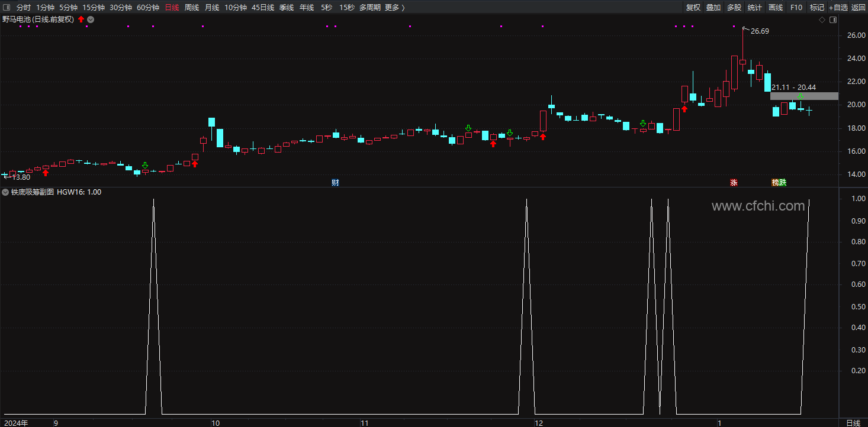Click the red up arrow beside 野马电池
Screen dimensions: 868x427
click(81, 20)
